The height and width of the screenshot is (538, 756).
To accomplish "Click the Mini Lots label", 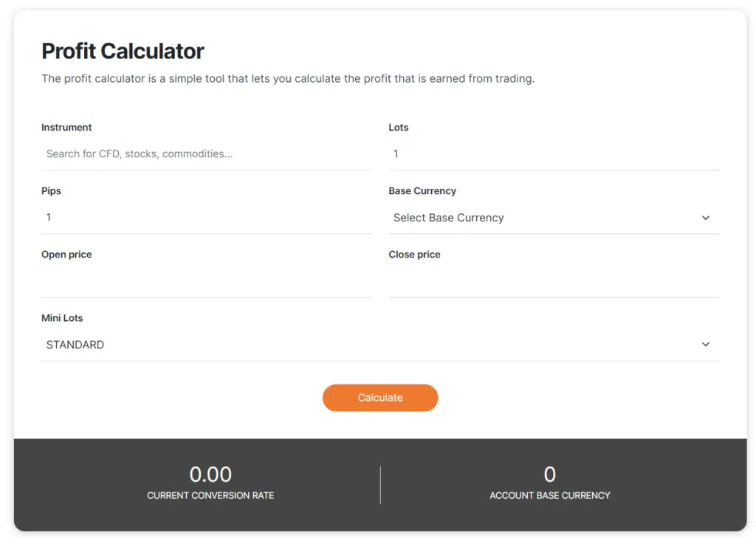I will click(62, 318).
